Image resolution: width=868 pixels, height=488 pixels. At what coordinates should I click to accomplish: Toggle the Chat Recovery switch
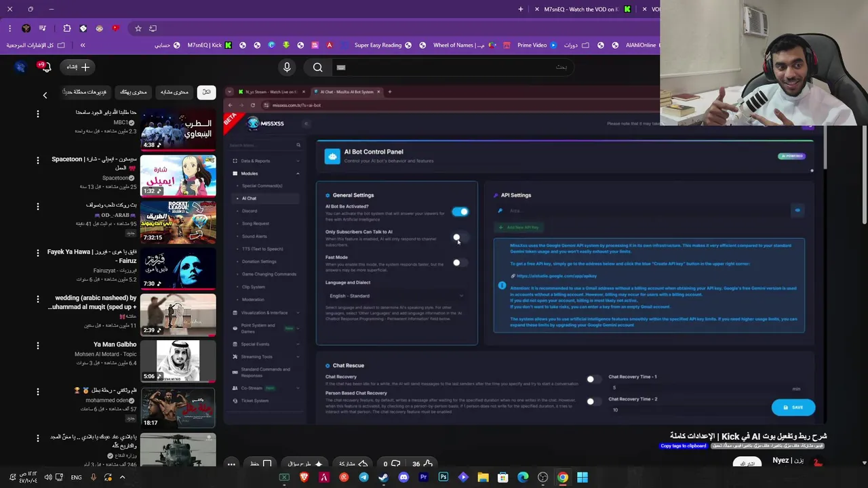593,380
